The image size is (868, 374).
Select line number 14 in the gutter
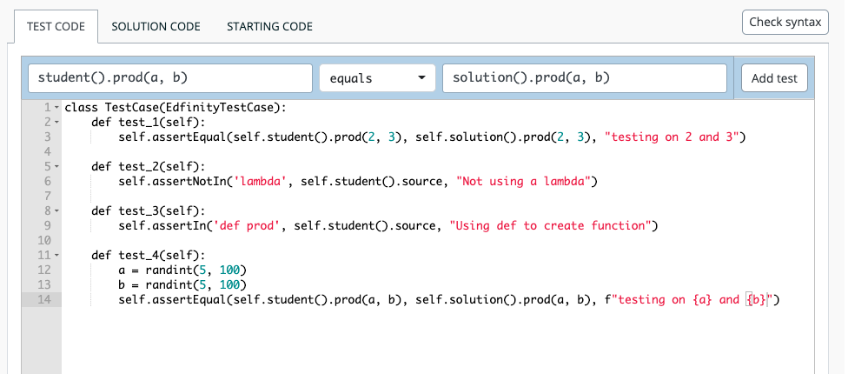45,300
